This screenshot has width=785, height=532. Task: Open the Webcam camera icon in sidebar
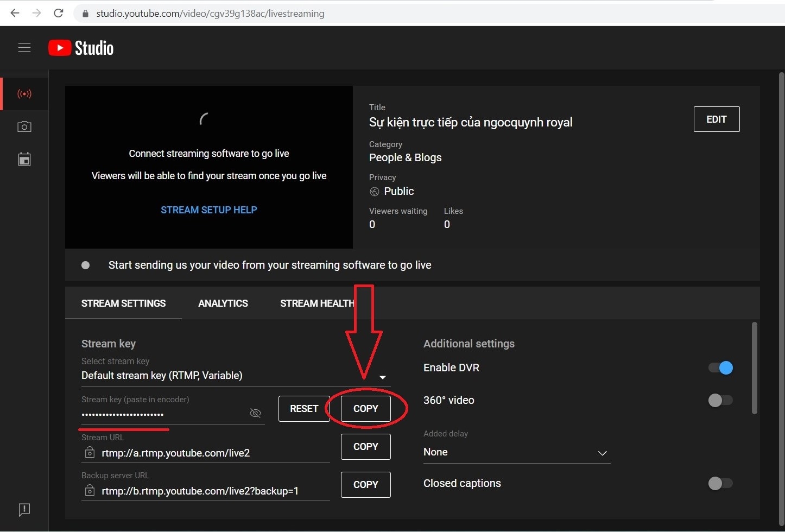(24, 126)
